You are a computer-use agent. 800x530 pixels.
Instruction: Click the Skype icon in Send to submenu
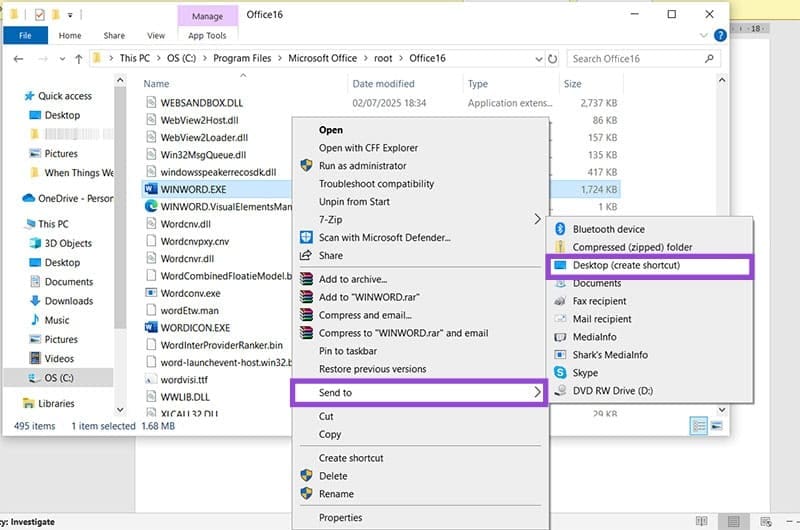coord(560,373)
